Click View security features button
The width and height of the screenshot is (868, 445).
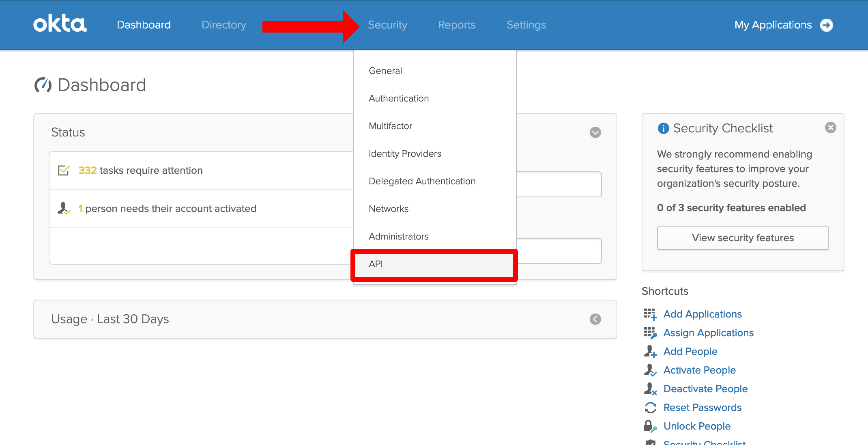pos(743,238)
